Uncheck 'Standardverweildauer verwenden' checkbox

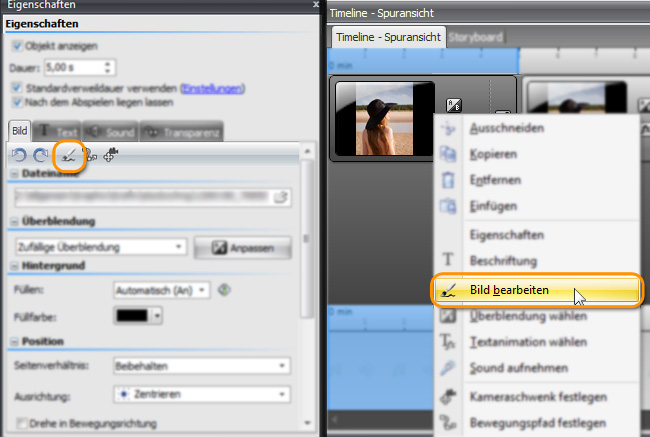coord(17,89)
